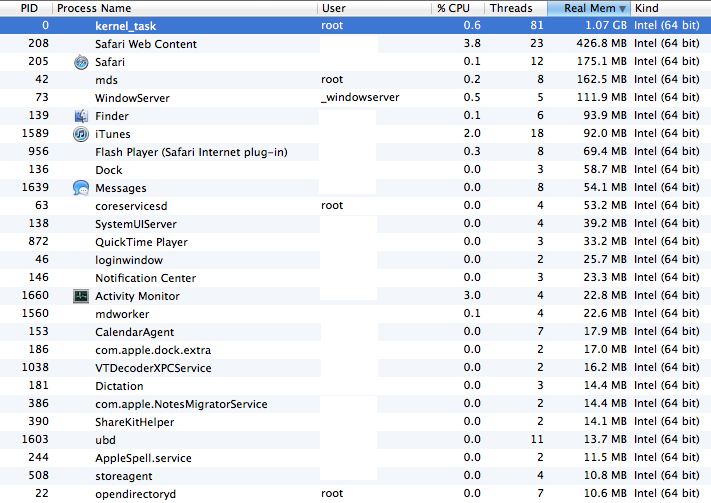Click PID 1660 cell

pos(35,295)
